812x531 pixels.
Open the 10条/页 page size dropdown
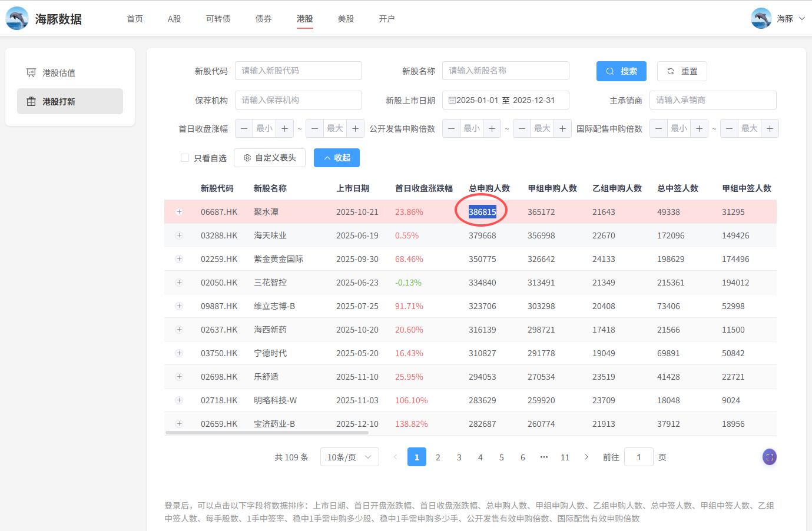(350, 457)
